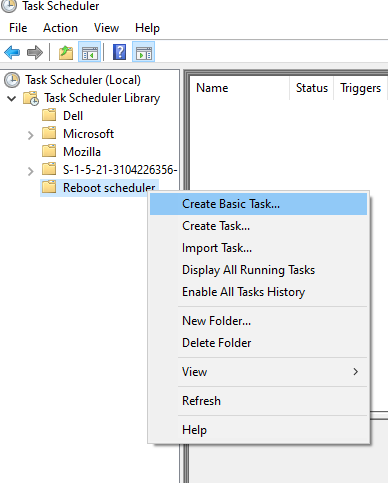Click the blue Back arrow toolbar icon
This screenshot has width=388, height=483.
tap(12, 52)
